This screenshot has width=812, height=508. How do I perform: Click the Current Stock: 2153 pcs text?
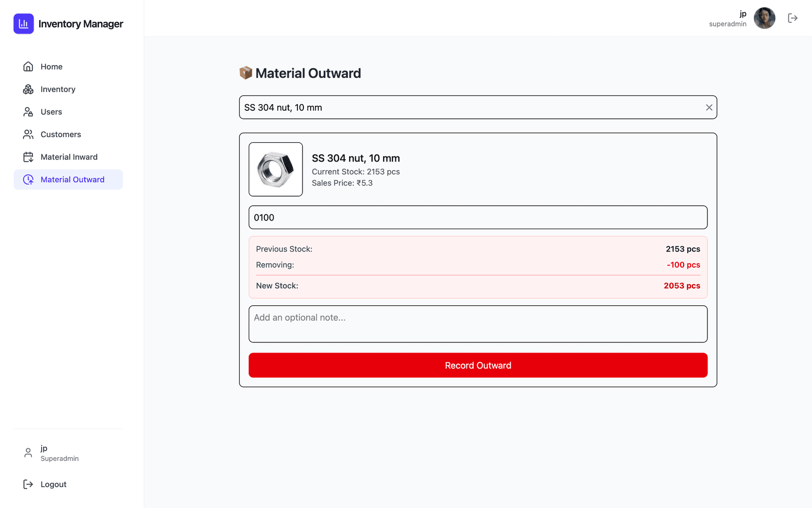(x=356, y=172)
